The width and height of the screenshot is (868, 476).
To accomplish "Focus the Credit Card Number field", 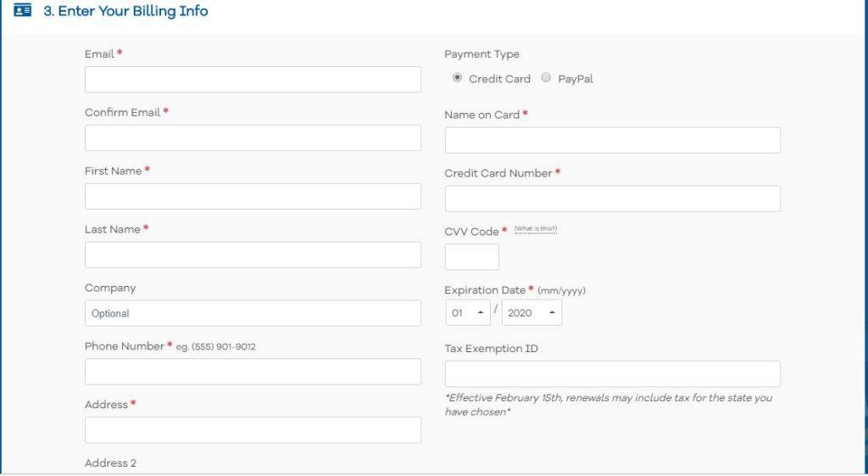I will click(x=612, y=199).
